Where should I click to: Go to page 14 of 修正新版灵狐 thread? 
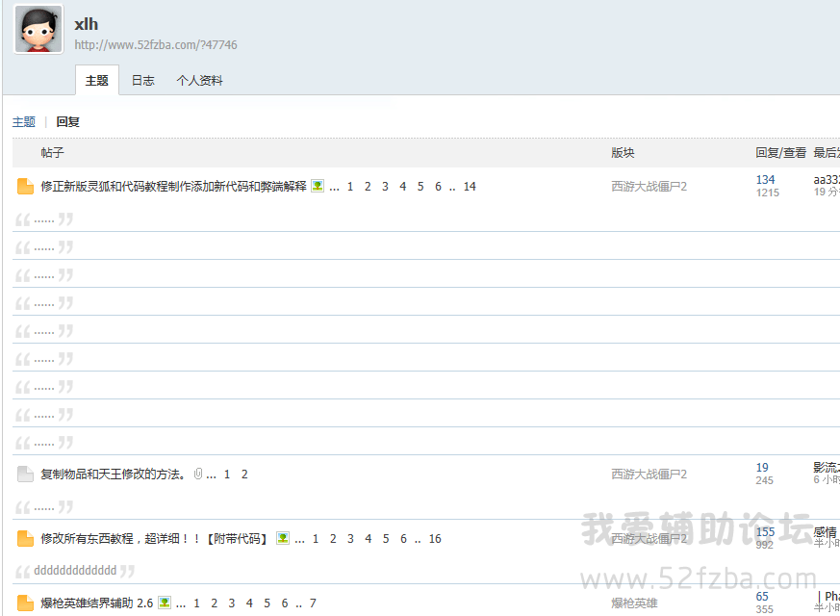click(470, 187)
